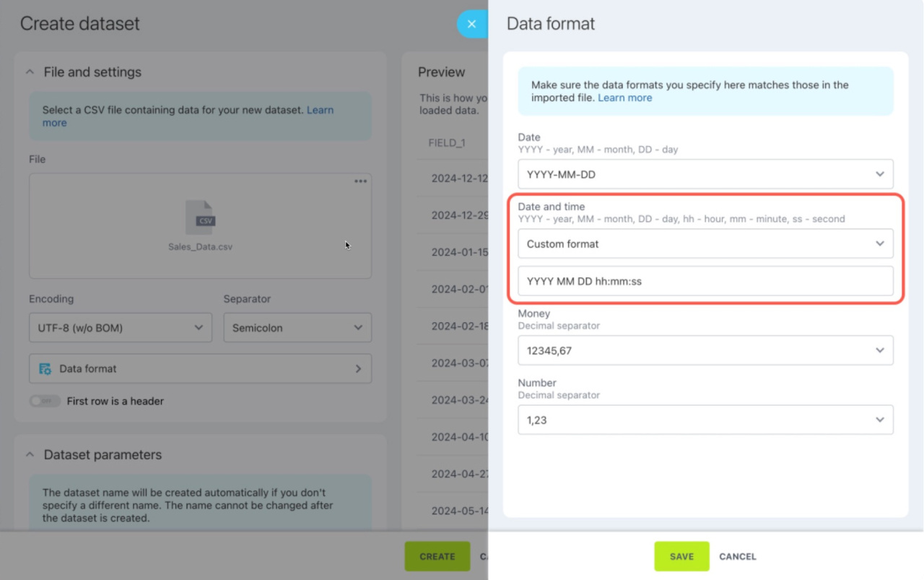Open the Data format row arrow
The image size is (924, 580).
click(358, 368)
